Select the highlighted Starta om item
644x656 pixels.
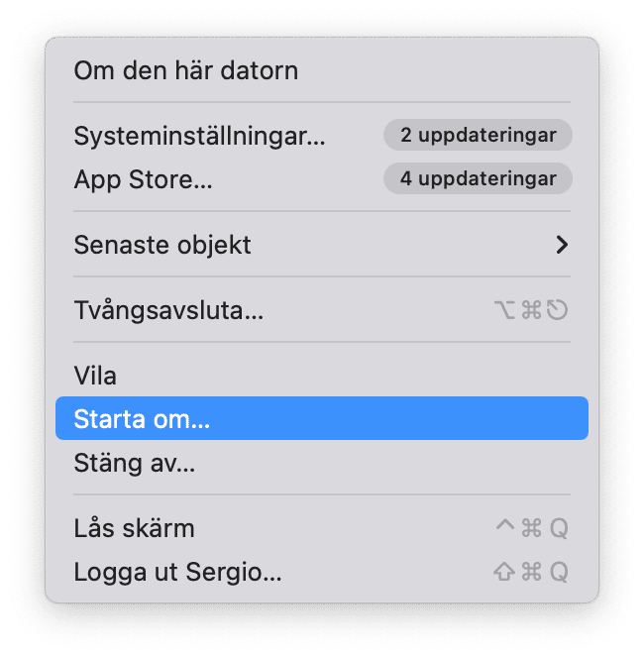142,419
